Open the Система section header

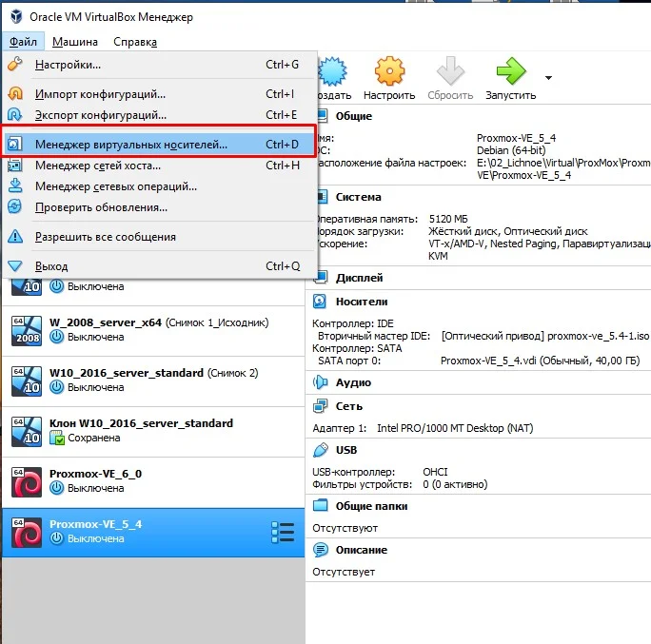(x=358, y=197)
